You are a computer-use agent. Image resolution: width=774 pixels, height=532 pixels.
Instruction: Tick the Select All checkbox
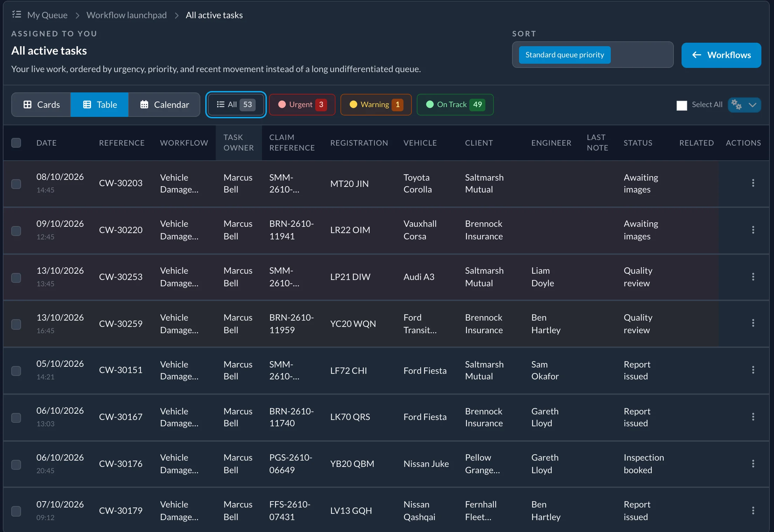[x=682, y=105]
